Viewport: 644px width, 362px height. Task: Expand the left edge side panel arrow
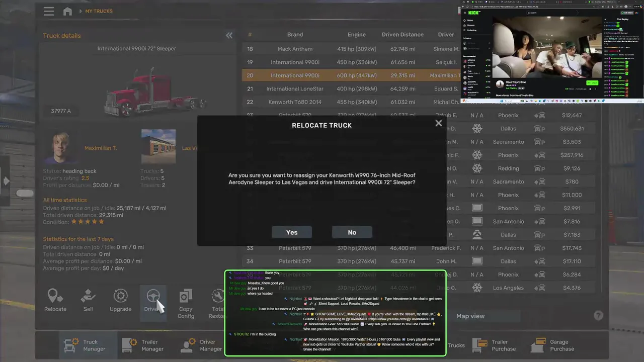click(x=6, y=180)
